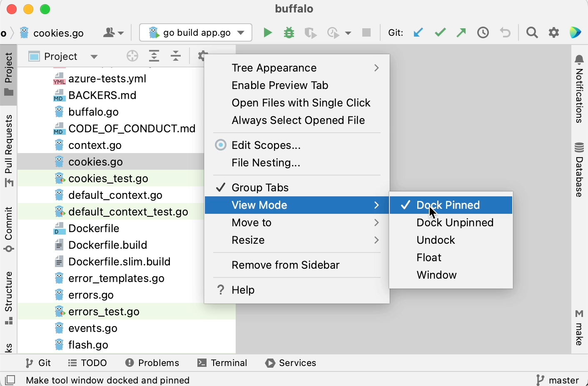The width and height of the screenshot is (588, 386).
Task: Open Structure sidebar tab
Action: pyautogui.click(x=9, y=297)
